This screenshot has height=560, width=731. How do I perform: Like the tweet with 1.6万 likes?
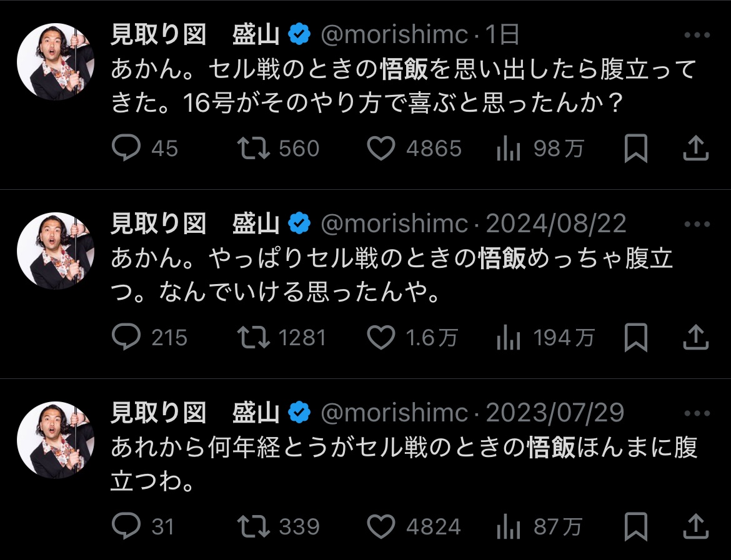(380, 338)
